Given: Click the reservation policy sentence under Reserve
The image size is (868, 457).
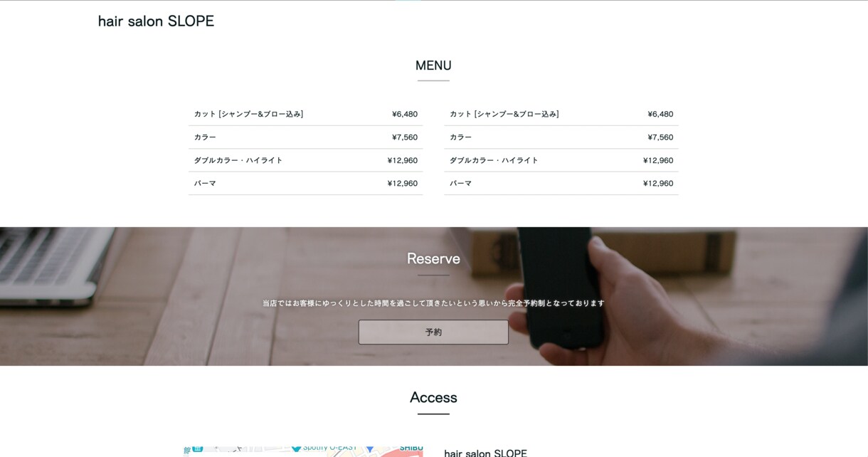Looking at the screenshot, I should (x=433, y=303).
